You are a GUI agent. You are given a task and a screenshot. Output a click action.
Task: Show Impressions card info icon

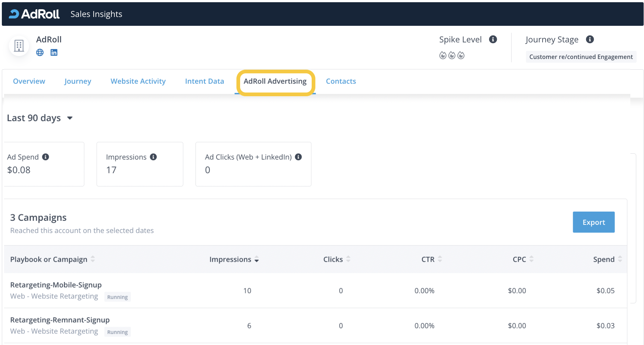click(x=153, y=157)
